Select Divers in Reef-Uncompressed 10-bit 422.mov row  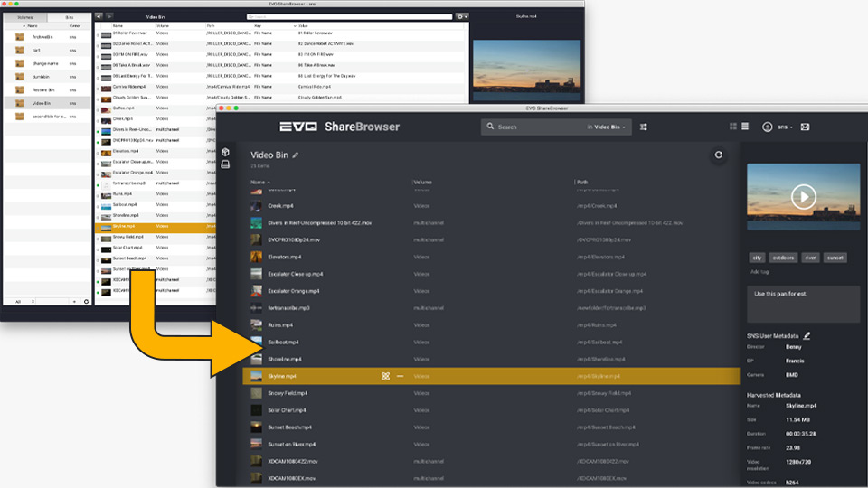click(491, 223)
